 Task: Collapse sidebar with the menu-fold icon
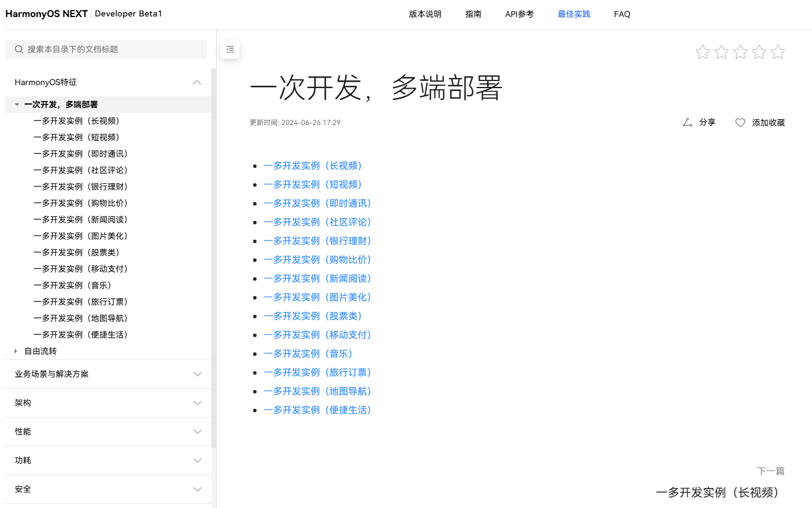pos(230,49)
